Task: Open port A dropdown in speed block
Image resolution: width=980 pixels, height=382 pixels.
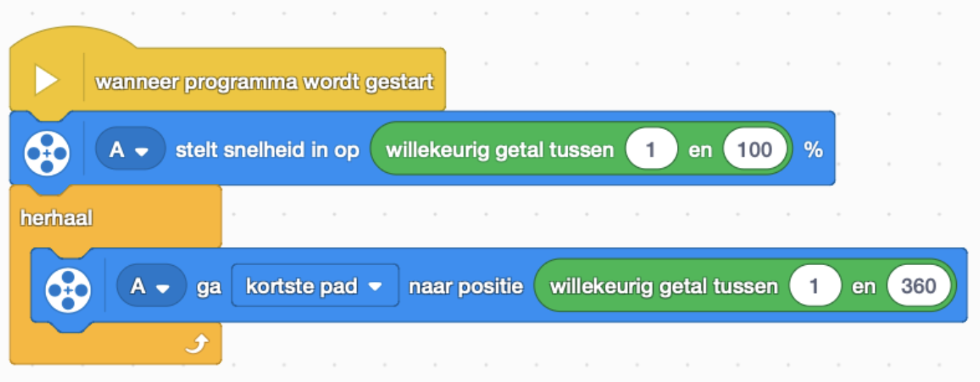Action: (x=130, y=148)
